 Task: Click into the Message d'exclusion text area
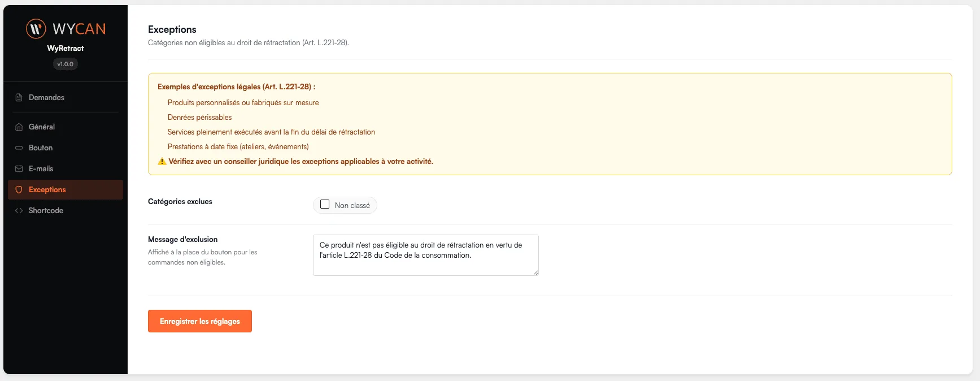(x=425, y=255)
